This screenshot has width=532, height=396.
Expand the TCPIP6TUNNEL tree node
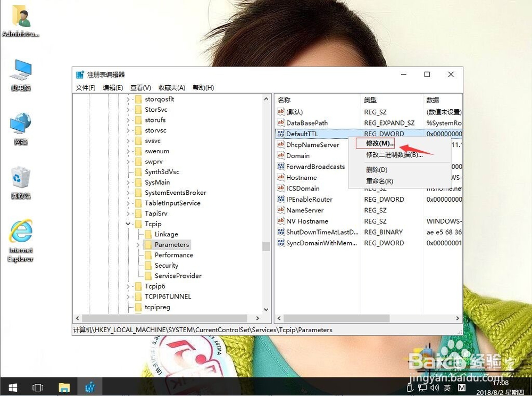coord(128,296)
